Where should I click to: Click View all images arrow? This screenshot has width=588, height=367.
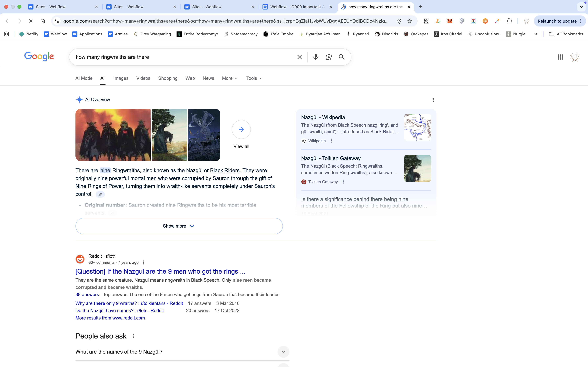click(241, 129)
